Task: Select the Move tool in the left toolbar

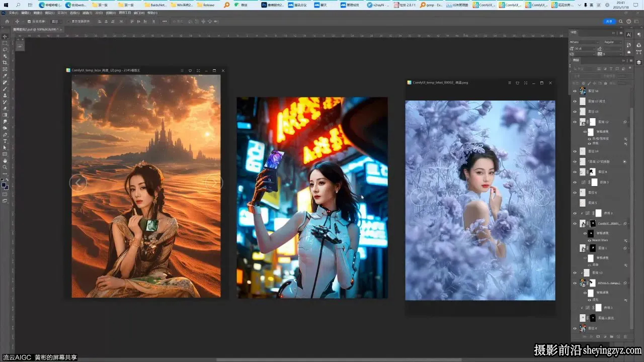Action: 5,37
